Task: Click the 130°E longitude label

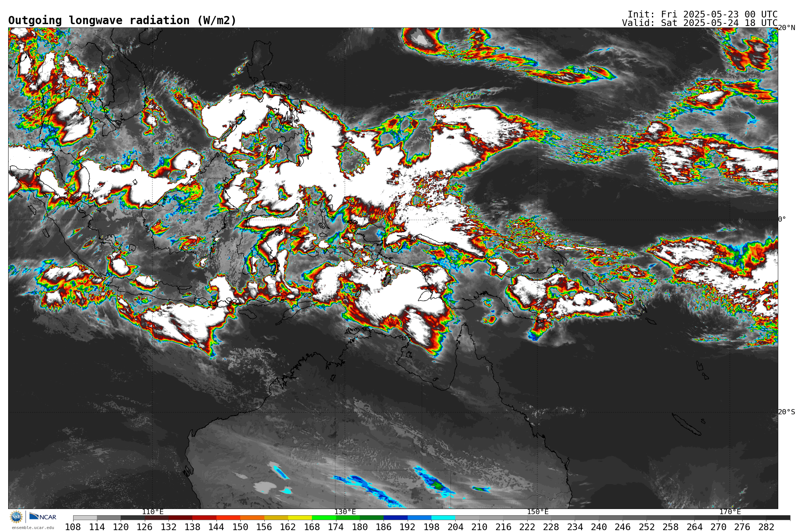Action: pyautogui.click(x=345, y=512)
